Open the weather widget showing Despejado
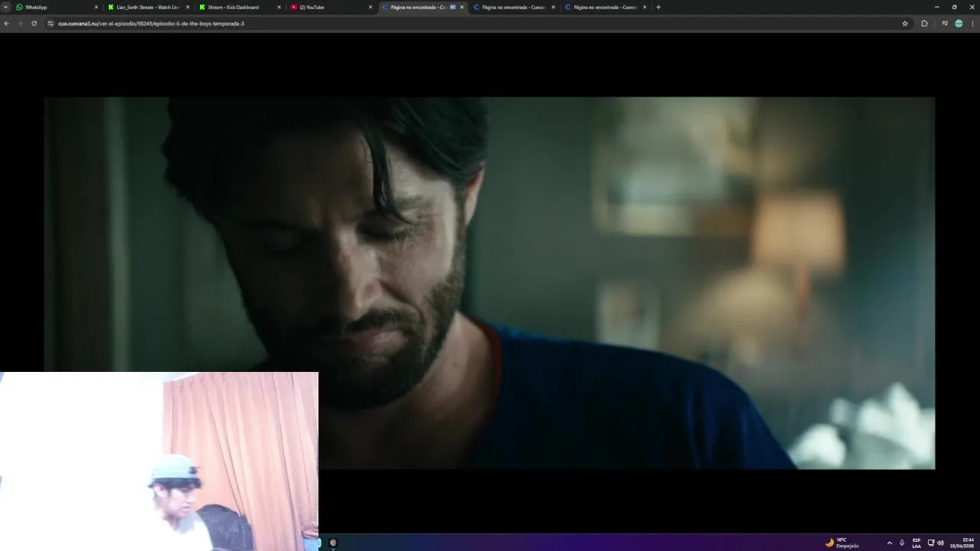This screenshot has width=980, height=551. click(x=841, y=543)
